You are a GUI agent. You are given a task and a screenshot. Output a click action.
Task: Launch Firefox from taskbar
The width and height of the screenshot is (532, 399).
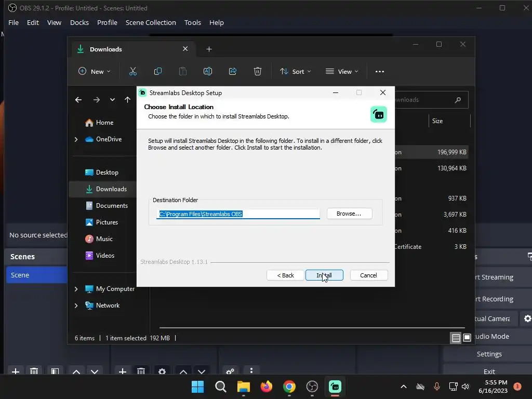pyautogui.click(x=267, y=387)
